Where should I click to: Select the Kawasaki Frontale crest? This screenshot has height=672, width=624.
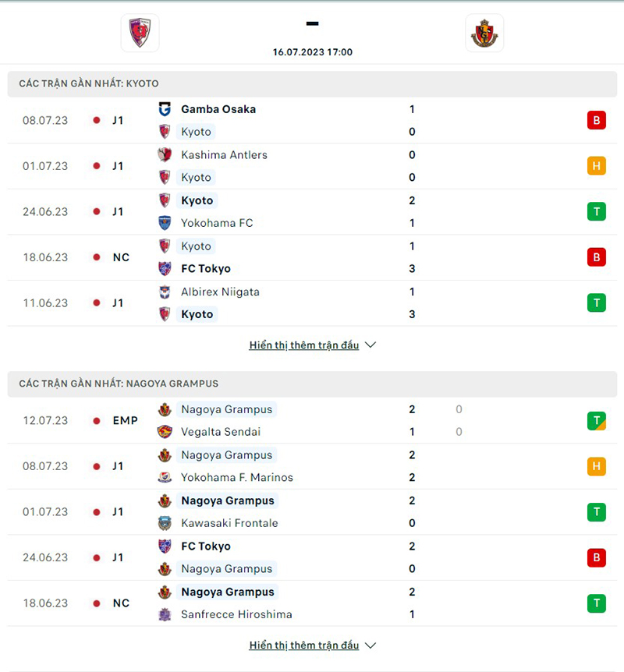click(165, 523)
